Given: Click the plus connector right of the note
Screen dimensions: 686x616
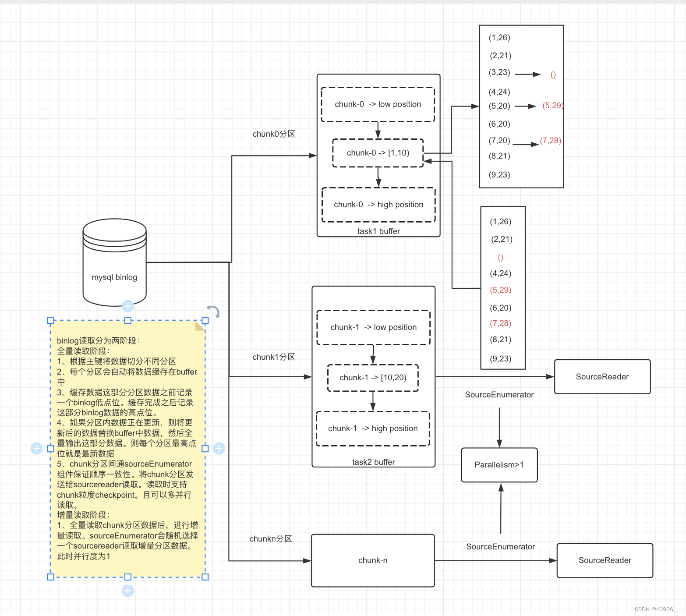Looking at the screenshot, I should click(x=219, y=448).
